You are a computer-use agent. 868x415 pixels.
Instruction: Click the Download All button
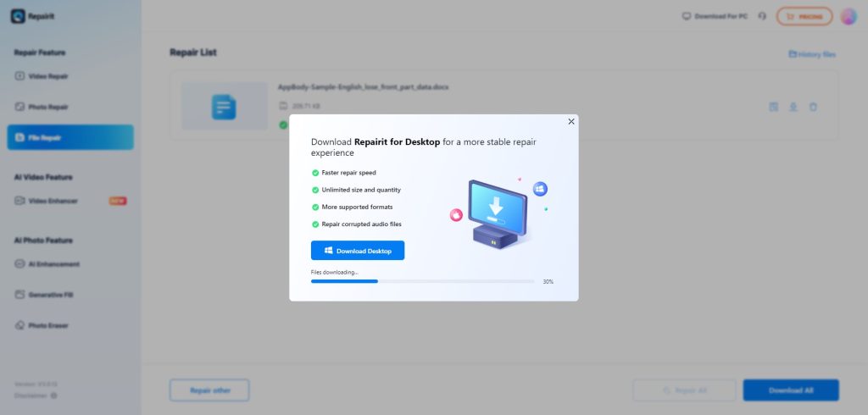tap(791, 390)
